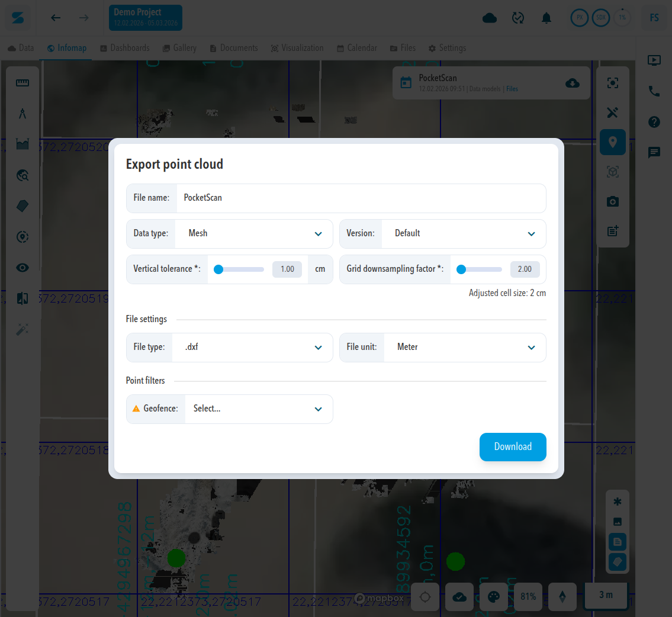Open the FS user profile menu
Viewport: 672px width, 617px height.
pos(654,18)
